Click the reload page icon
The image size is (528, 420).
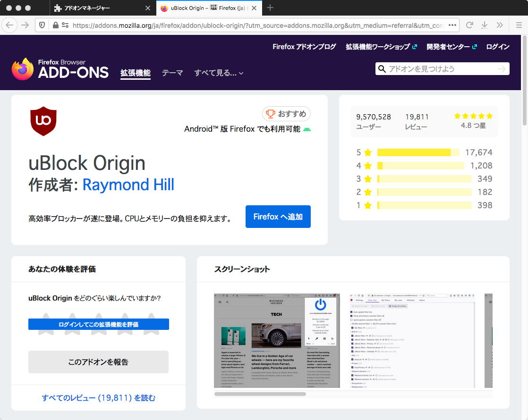(x=469, y=25)
